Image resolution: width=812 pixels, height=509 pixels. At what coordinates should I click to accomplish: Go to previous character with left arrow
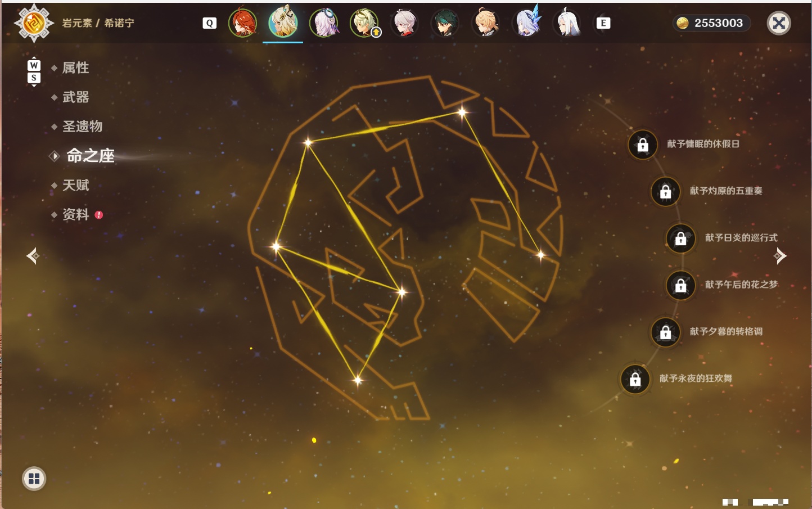pos(33,256)
